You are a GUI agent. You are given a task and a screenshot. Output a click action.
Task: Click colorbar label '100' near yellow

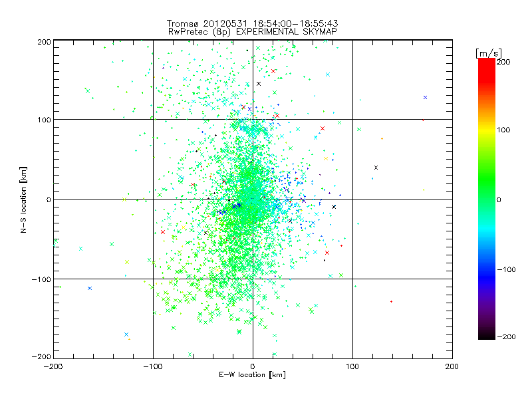pyautogui.click(x=503, y=130)
